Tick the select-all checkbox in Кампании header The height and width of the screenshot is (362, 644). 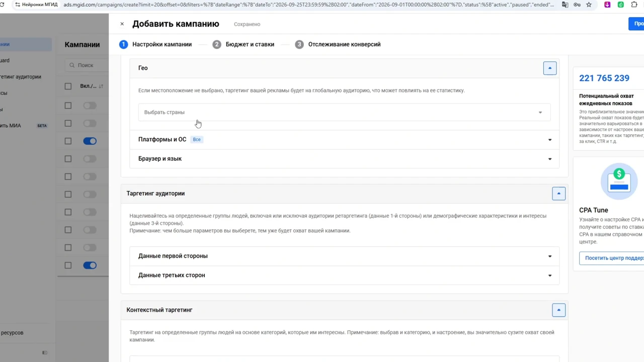68,86
